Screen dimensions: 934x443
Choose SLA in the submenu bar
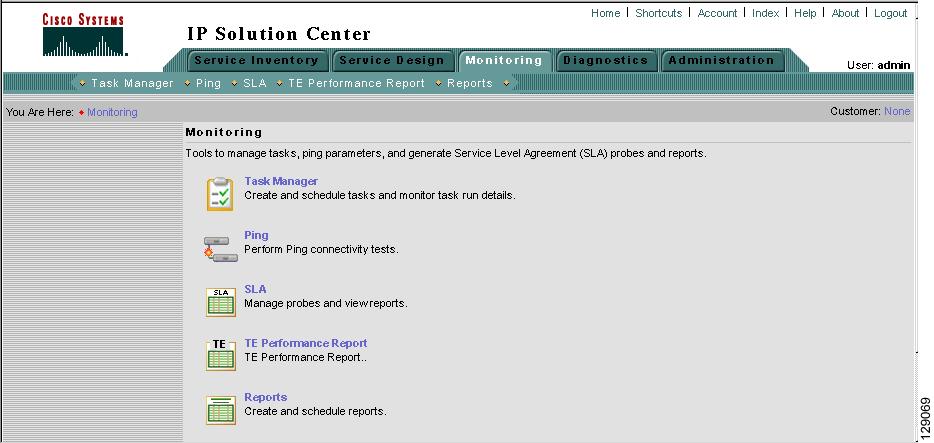click(x=255, y=83)
